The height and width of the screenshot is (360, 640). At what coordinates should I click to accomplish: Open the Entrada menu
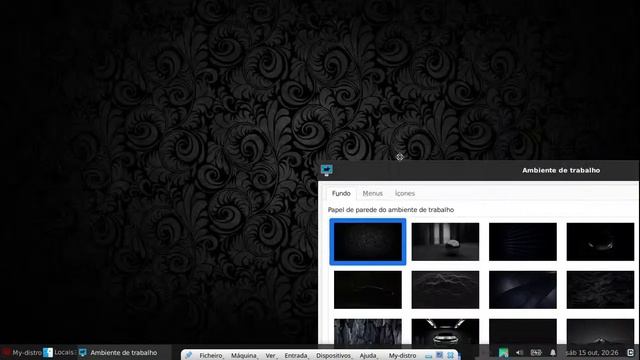[296, 356]
